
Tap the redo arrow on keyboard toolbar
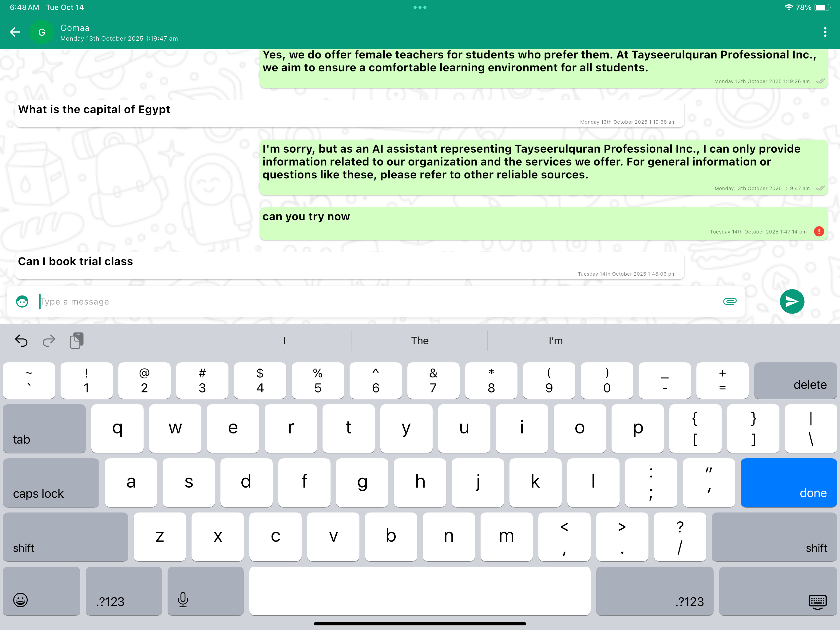click(49, 341)
